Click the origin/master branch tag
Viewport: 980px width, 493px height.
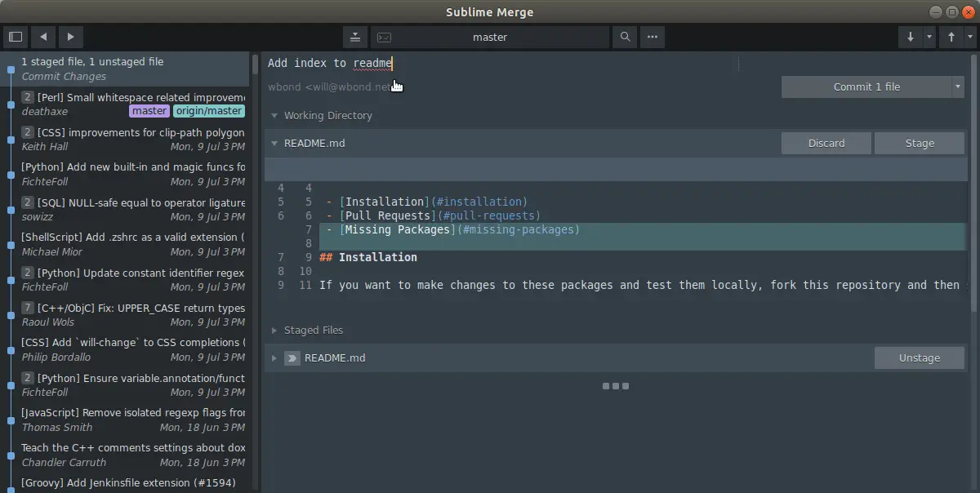point(209,111)
